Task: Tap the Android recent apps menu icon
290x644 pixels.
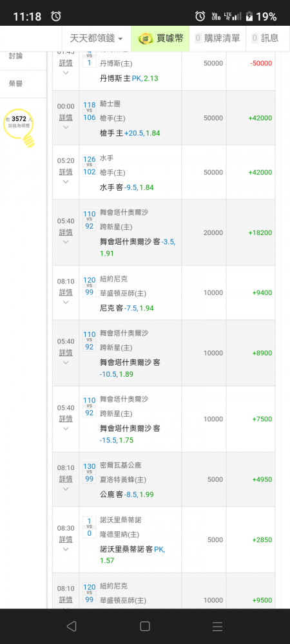Action: [x=217, y=626]
